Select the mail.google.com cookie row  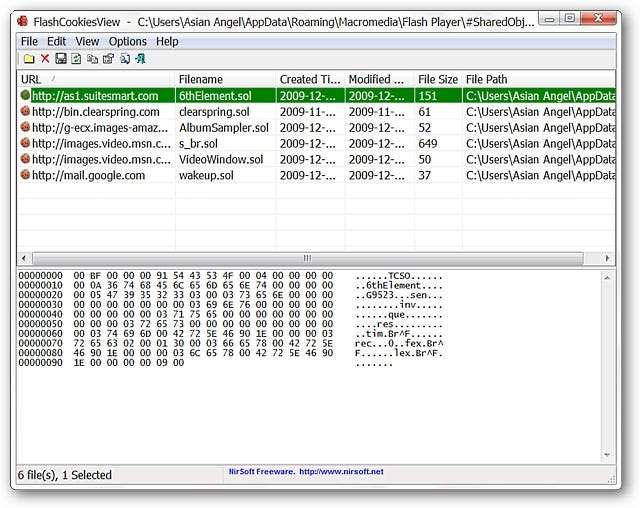tap(88, 175)
